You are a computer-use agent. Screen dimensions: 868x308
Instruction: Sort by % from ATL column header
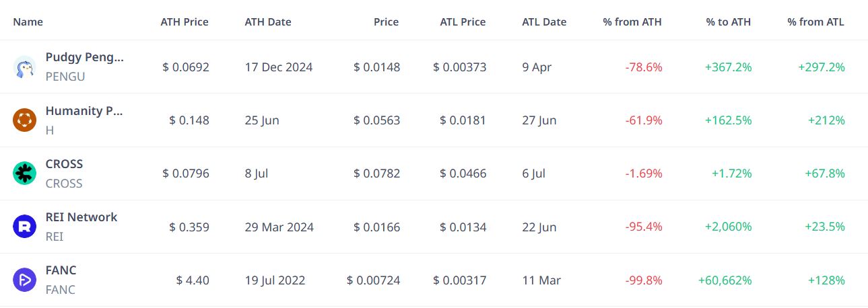(x=815, y=22)
